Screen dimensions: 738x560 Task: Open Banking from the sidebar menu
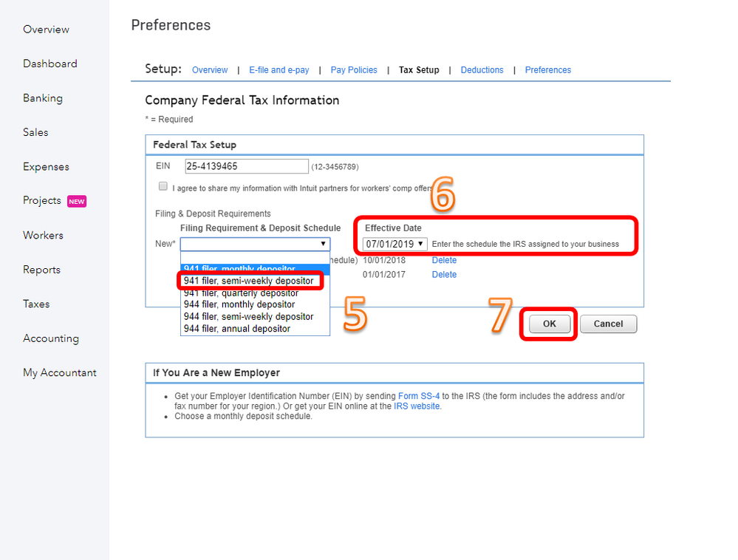coord(43,98)
